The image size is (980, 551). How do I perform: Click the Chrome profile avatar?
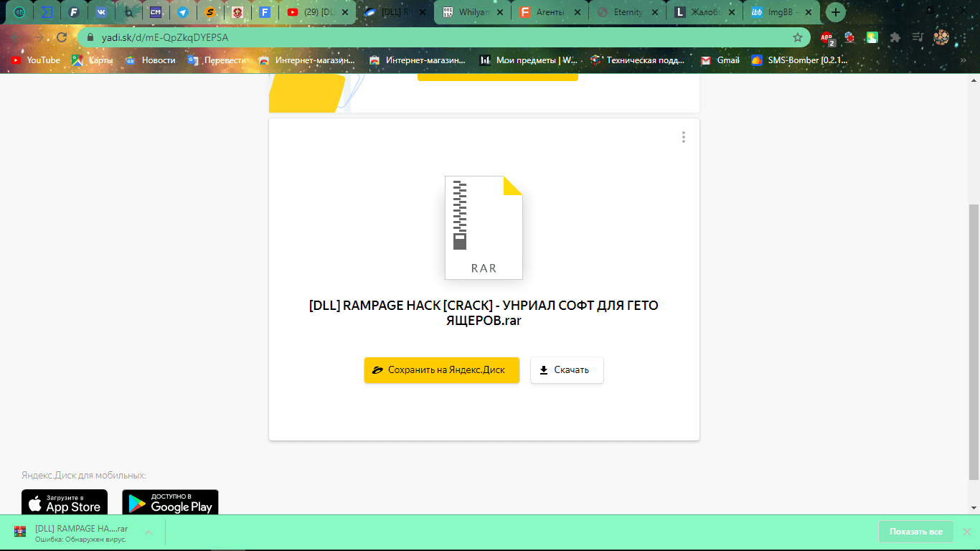pyautogui.click(x=941, y=37)
